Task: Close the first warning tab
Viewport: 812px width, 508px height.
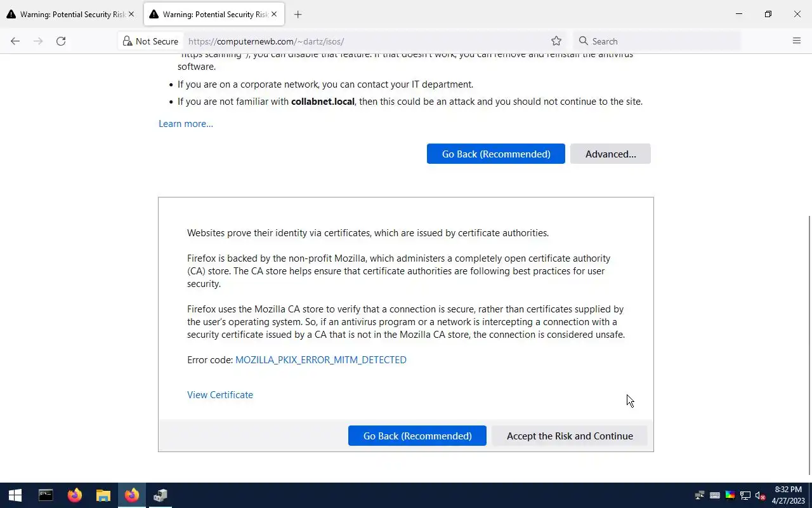Action: coord(131,14)
